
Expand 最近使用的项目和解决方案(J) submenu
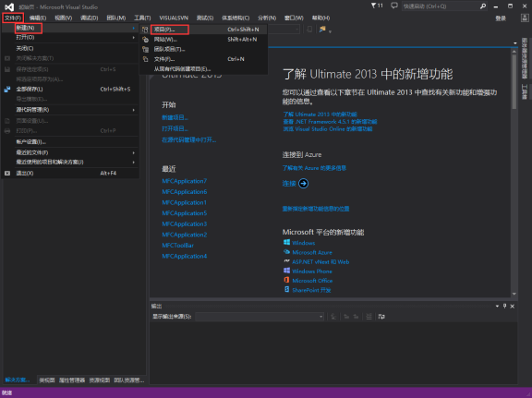coord(134,163)
